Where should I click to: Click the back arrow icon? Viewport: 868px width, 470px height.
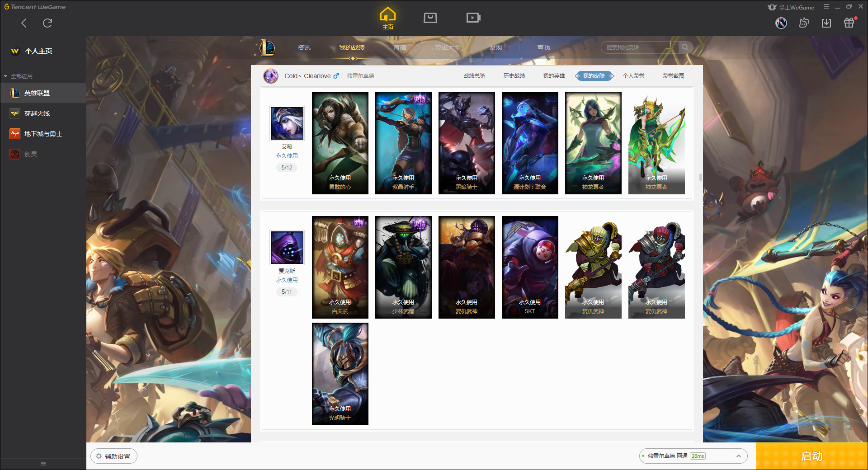(24, 23)
